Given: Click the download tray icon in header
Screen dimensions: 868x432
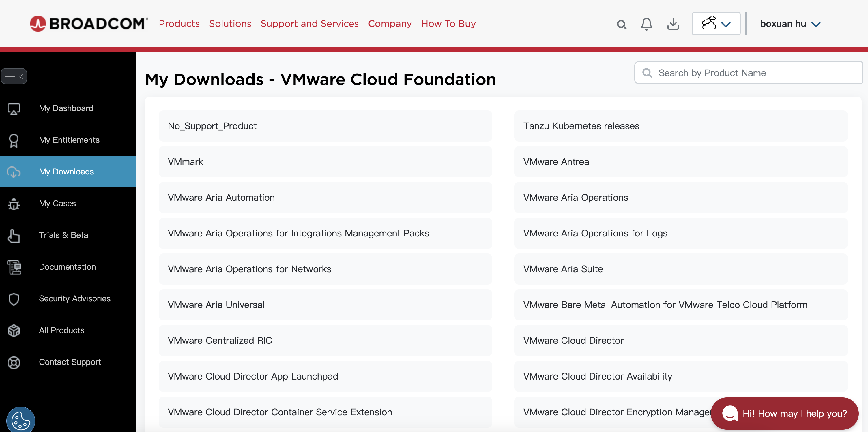Looking at the screenshot, I should [x=673, y=24].
